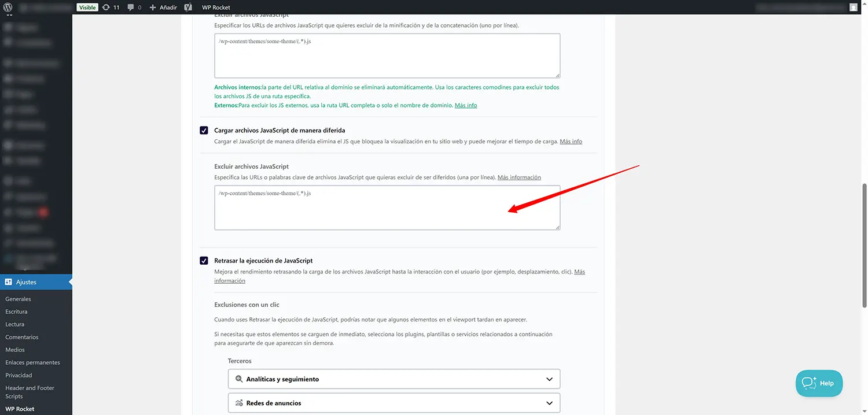
Task: Click the WordPress logo in the admin bar
Action: coord(8,7)
